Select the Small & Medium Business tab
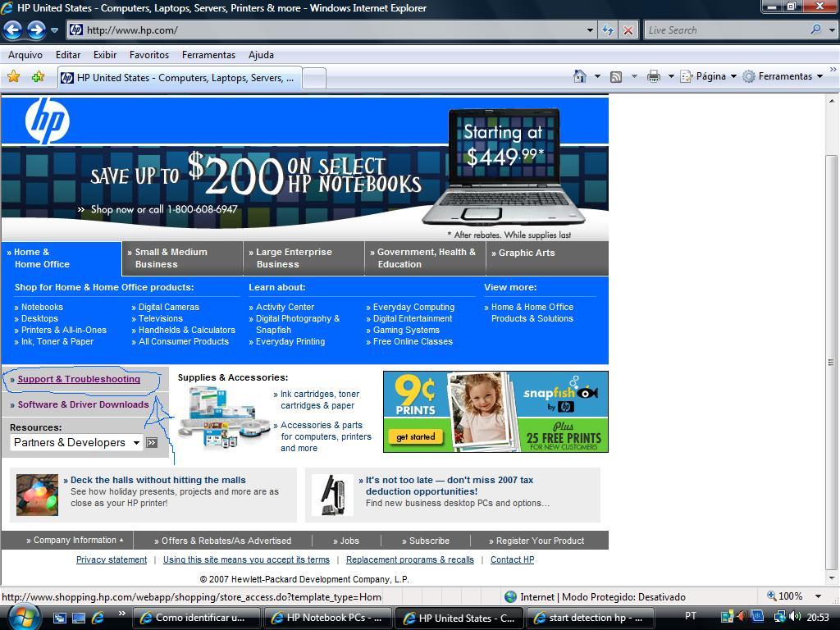Image resolution: width=840 pixels, height=630 pixels. tap(182, 258)
